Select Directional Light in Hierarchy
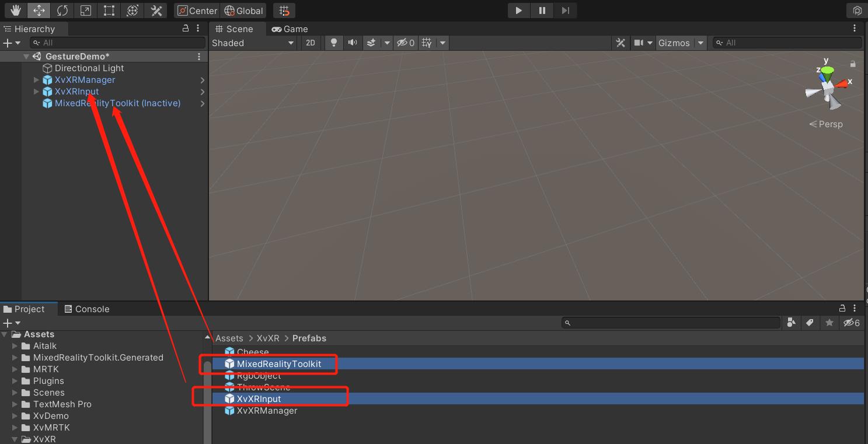The image size is (868, 444). coord(89,68)
